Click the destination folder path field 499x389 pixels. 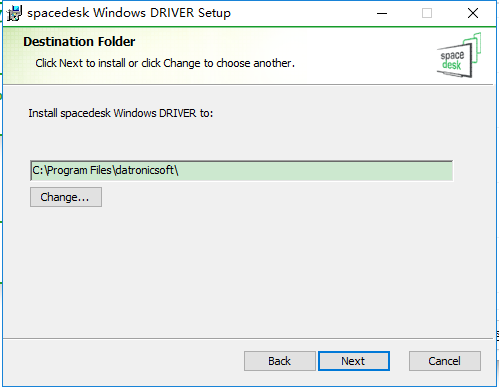242,171
